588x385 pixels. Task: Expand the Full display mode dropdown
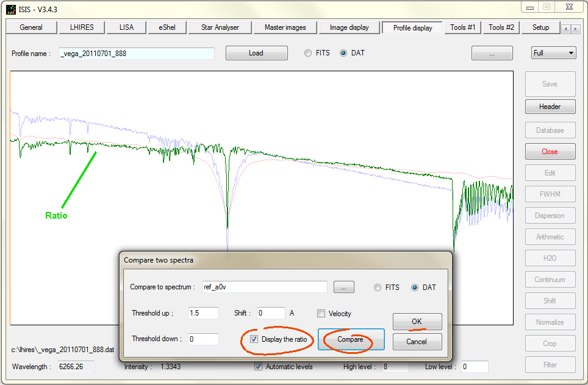[553, 53]
